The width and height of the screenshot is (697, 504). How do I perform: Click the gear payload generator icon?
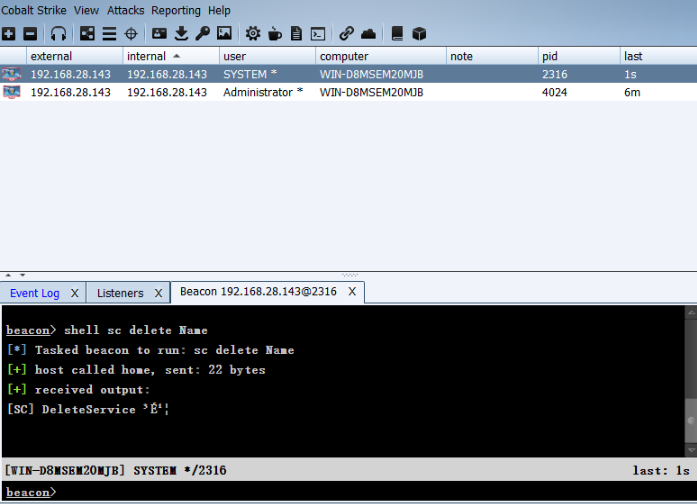point(253,34)
